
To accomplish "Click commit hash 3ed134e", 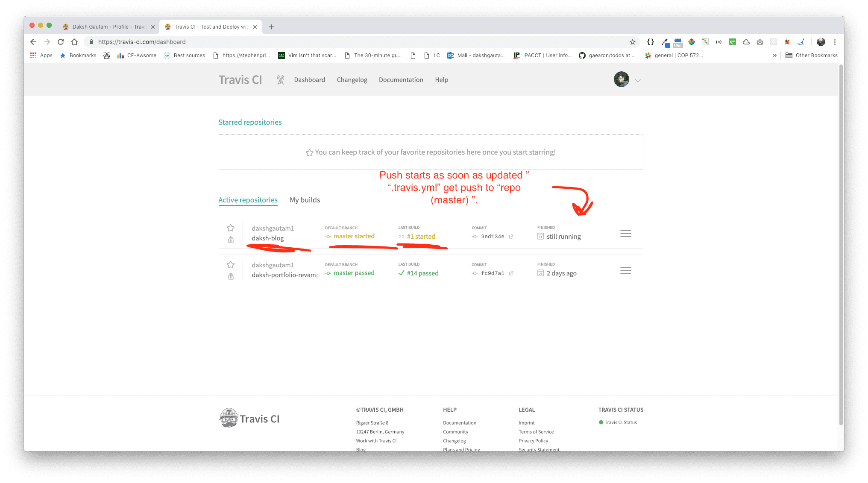I will click(x=493, y=237).
